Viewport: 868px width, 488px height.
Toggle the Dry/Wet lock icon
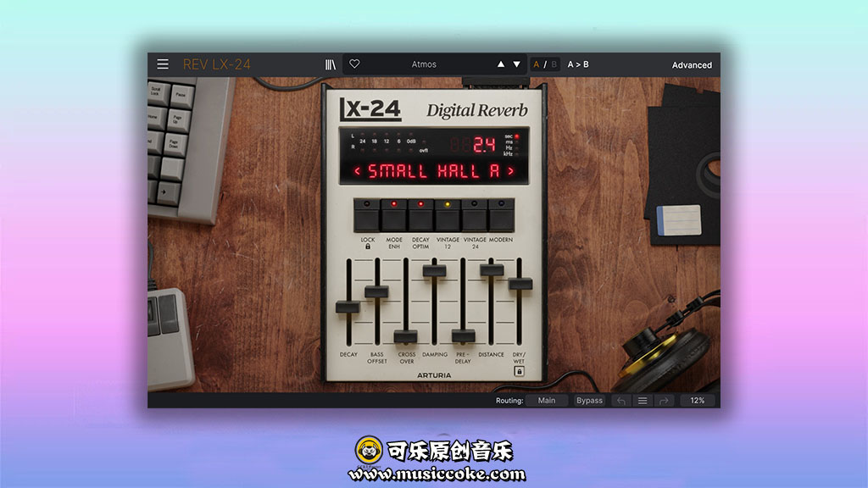pos(519,371)
